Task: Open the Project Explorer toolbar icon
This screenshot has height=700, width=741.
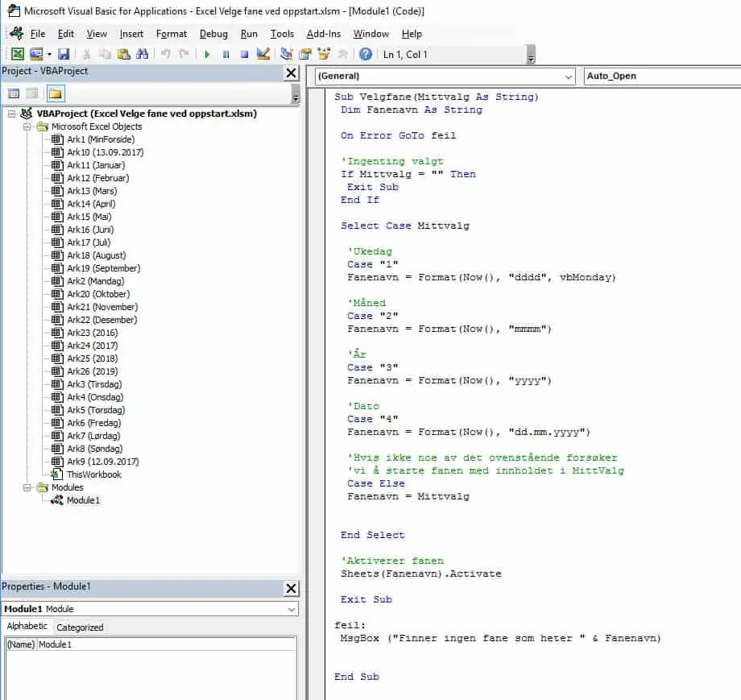Action: (x=287, y=54)
